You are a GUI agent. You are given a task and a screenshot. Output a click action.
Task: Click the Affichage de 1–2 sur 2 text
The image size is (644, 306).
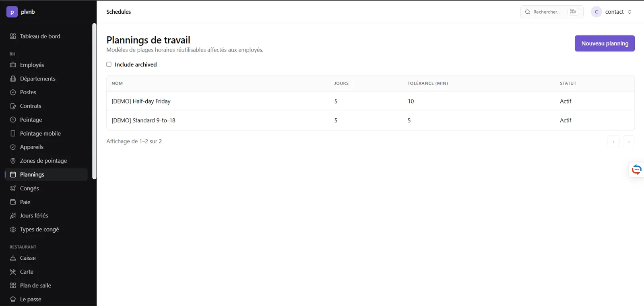134,141
